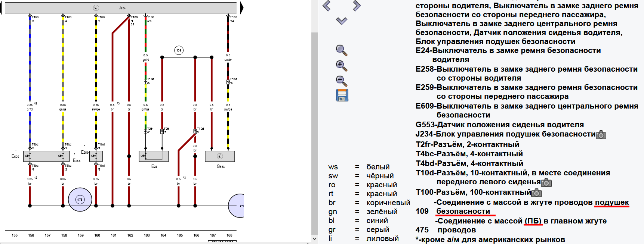Click the right navigation arrow
Screen dimensions: 644x244
357,6
